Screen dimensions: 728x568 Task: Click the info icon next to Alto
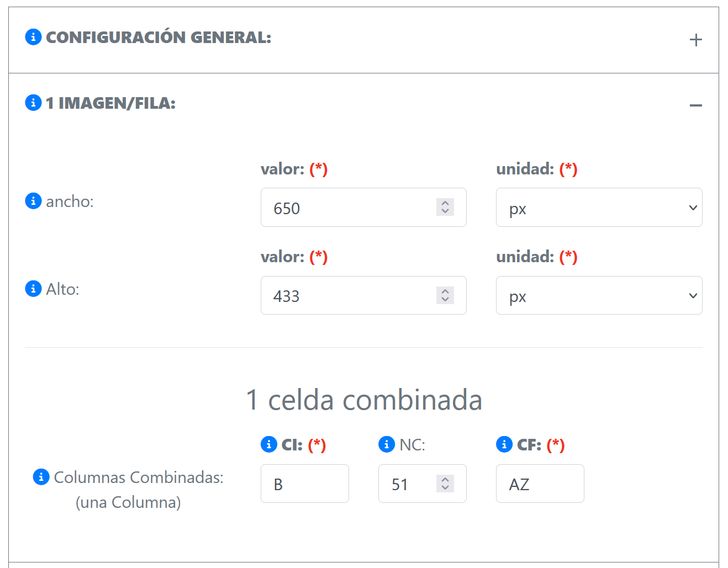[x=33, y=289]
